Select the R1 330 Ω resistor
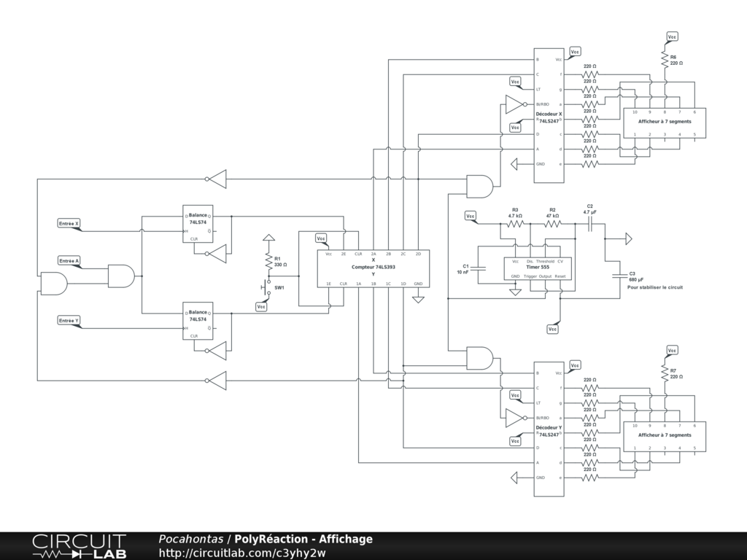Viewport: 747px width, 560px height. (x=268, y=260)
